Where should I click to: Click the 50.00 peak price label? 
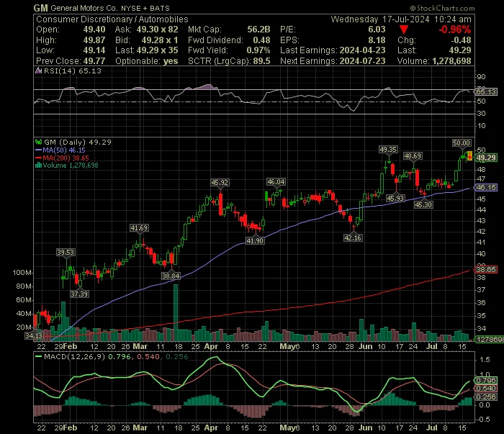coord(462,143)
